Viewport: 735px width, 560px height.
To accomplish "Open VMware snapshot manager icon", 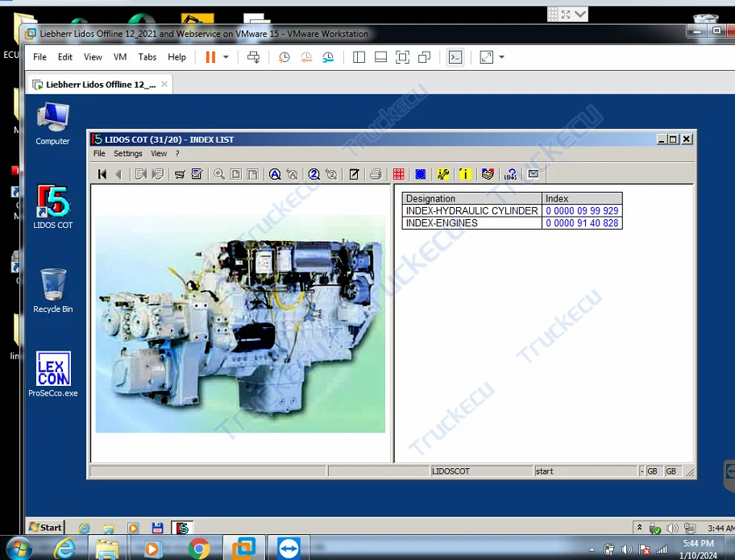I will pyautogui.click(x=328, y=57).
